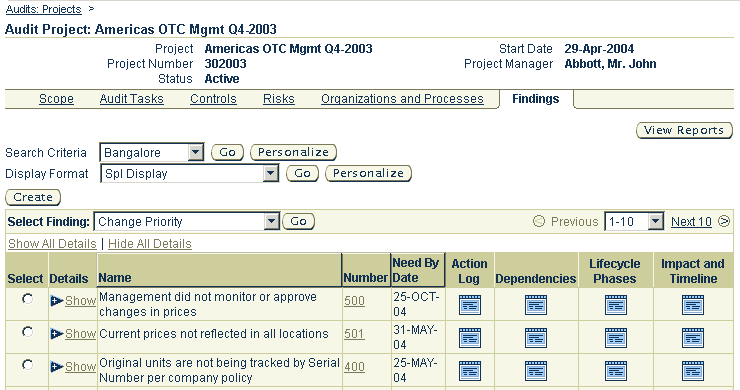Open the Select Finding Change Priority dropdown
This screenshot has width=740, height=390.
tap(186, 221)
